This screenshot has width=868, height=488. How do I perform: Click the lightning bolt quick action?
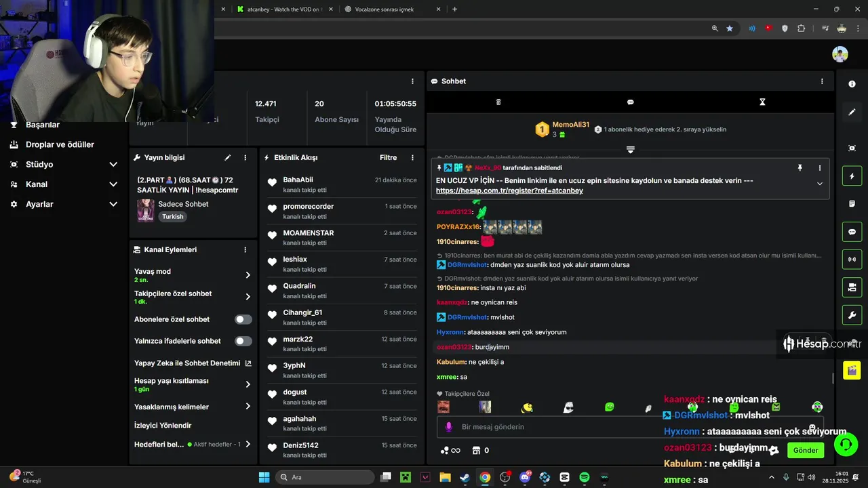pyautogui.click(x=852, y=176)
